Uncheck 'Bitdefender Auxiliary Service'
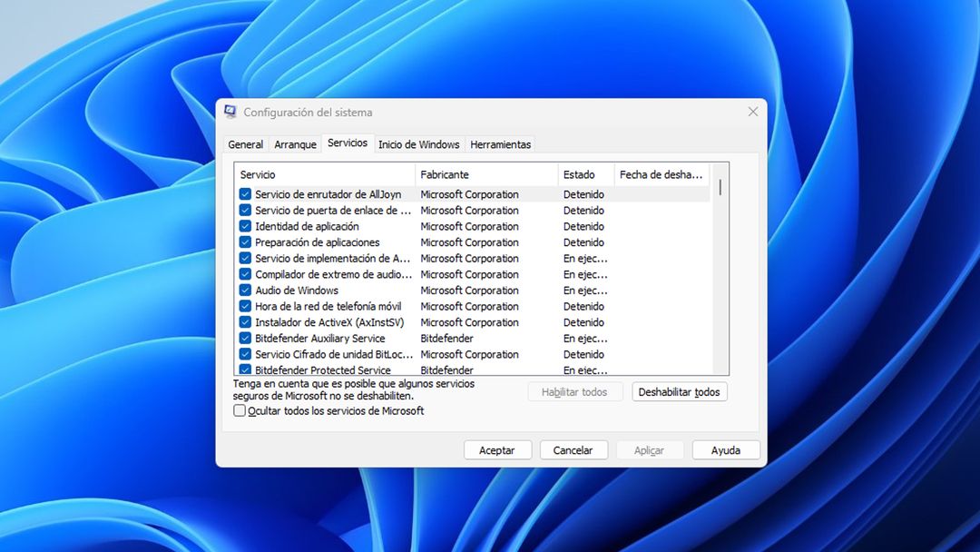Image resolution: width=980 pixels, height=552 pixels. 245,338
